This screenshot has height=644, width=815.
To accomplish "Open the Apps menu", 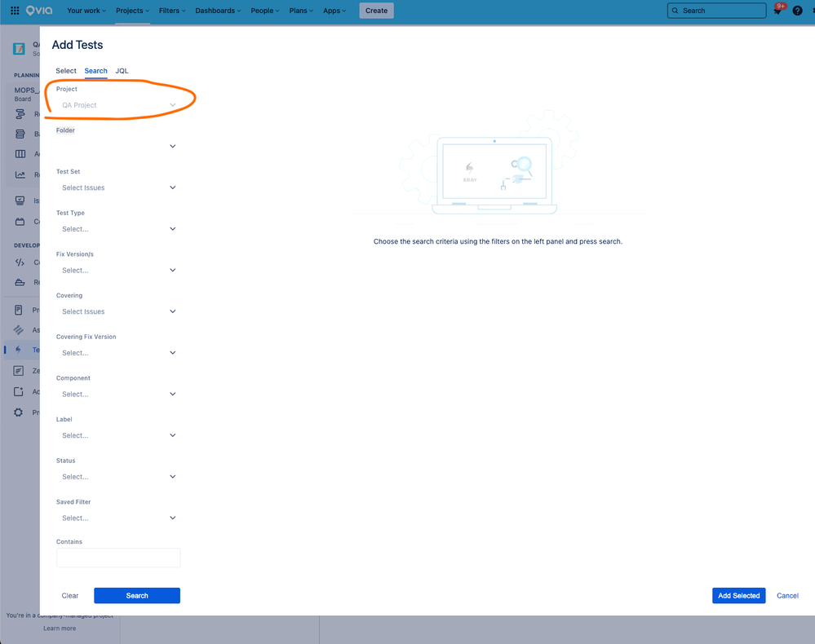I will click(334, 11).
